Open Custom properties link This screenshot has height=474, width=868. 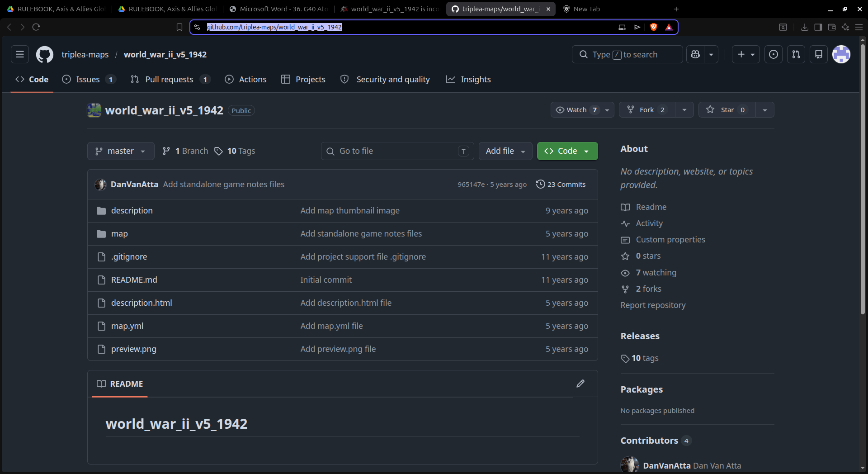tap(670, 240)
